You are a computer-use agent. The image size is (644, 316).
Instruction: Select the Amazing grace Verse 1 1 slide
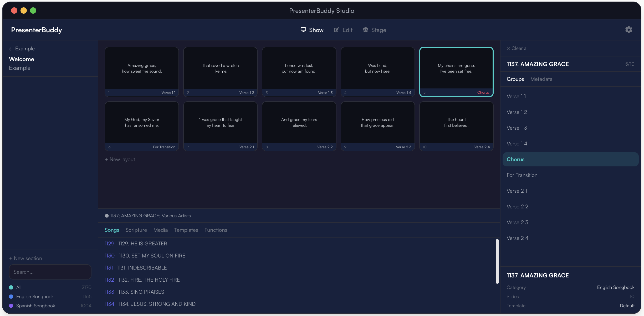[x=141, y=71]
